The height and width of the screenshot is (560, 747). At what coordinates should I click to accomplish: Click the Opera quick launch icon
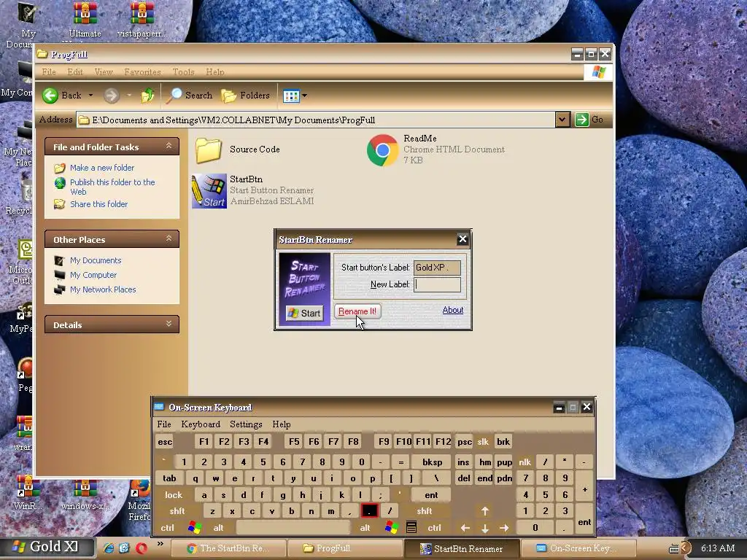141,548
